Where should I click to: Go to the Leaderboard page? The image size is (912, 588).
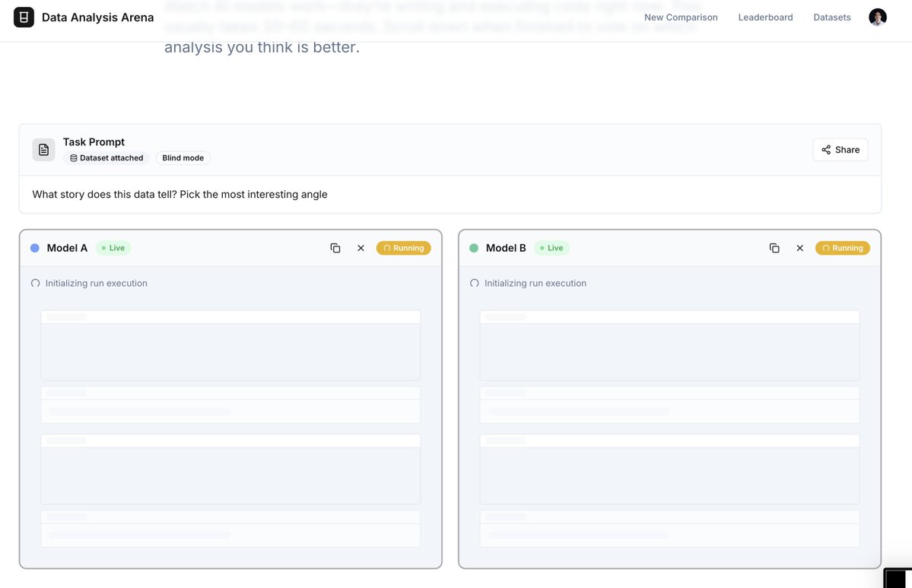pos(765,17)
